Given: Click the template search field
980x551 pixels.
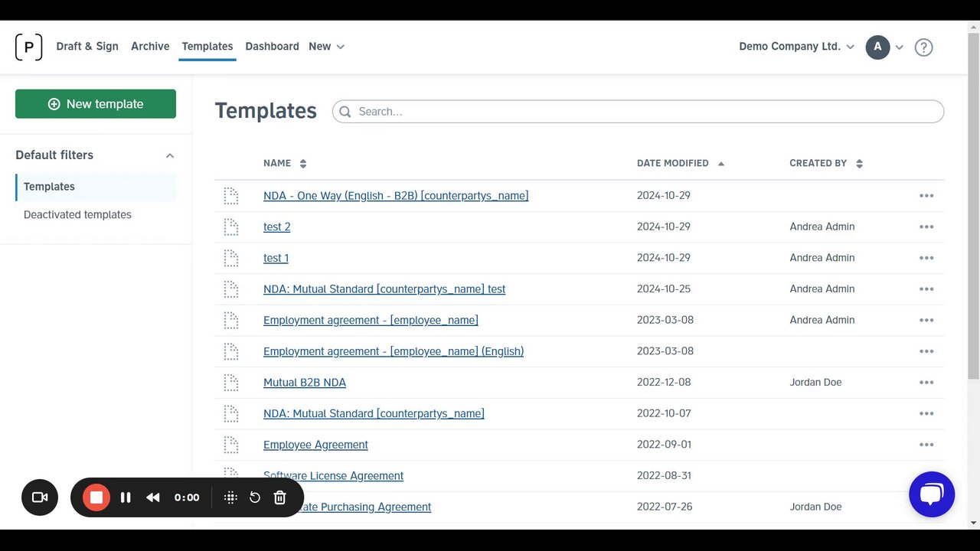Looking at the screenshot, I should pyautogui.click(x=643, y=112).
